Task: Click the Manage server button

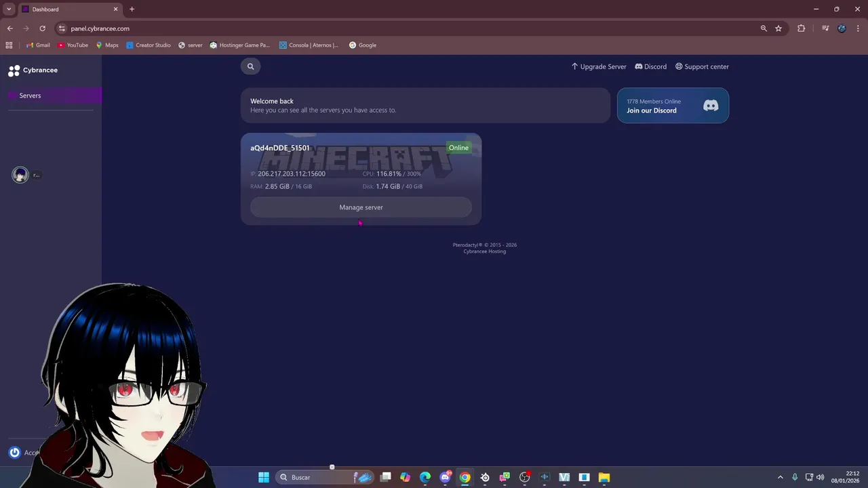Action: click(361, 207)
